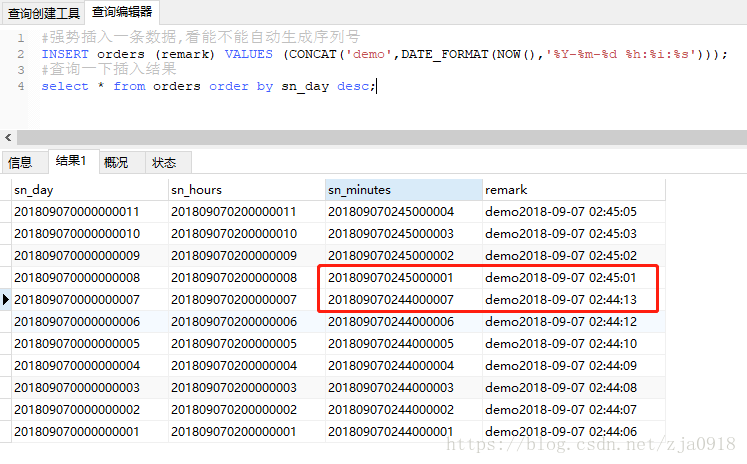Place the cursor in the INSERT orders statement line
The height and width of the screenshot is (464, 747).
[x=384, y=54]
